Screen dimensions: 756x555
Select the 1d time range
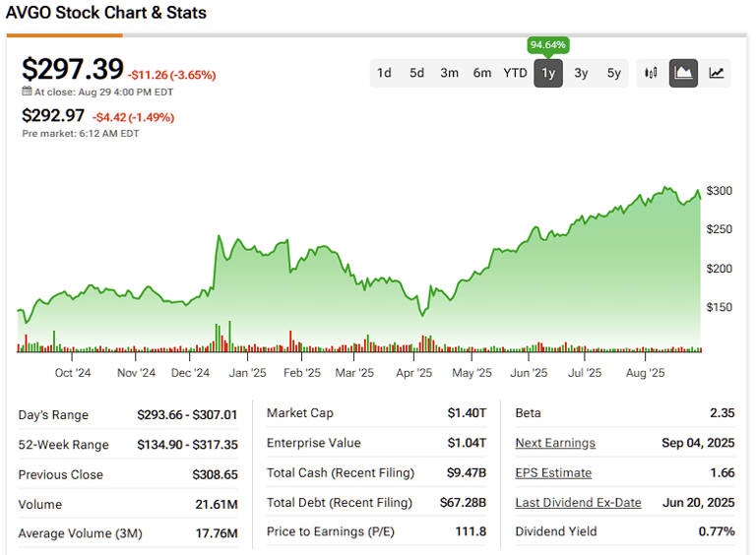(x=384, y=73)
